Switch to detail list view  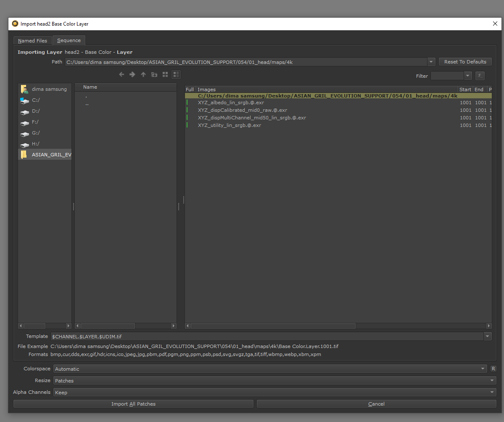tap(176, 74)
